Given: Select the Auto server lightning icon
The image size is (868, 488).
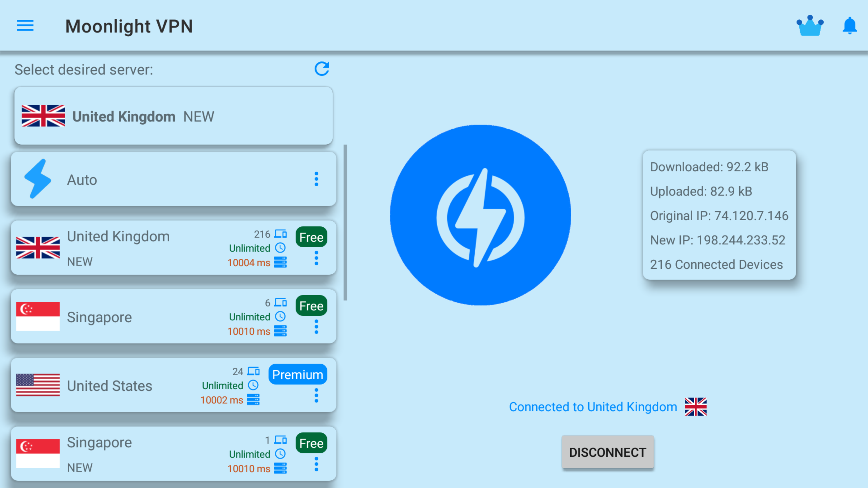Looking at the screenshot, I should 38,179.
